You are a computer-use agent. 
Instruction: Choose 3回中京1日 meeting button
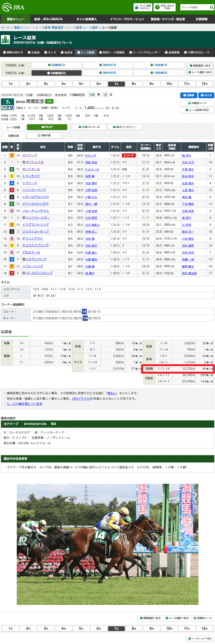pyautogui.click(x=108, y=65)
